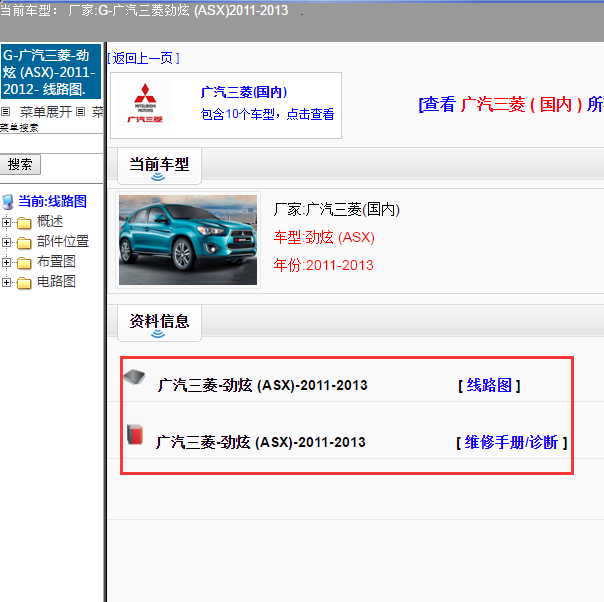Click the 年份:2011-2013 text
This screenshot has height=602, width=604.
pyautogui.click(x=324, y=265)
